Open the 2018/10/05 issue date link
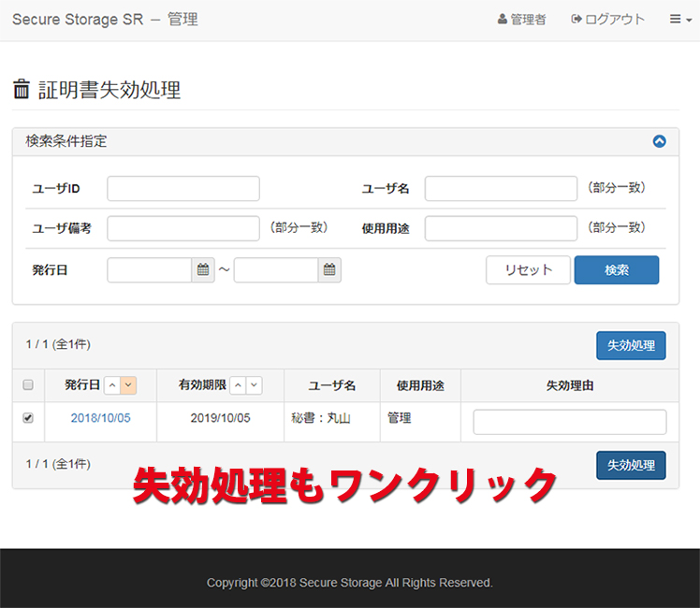Viewport: 700px width, 608px height. click(100, 418)
